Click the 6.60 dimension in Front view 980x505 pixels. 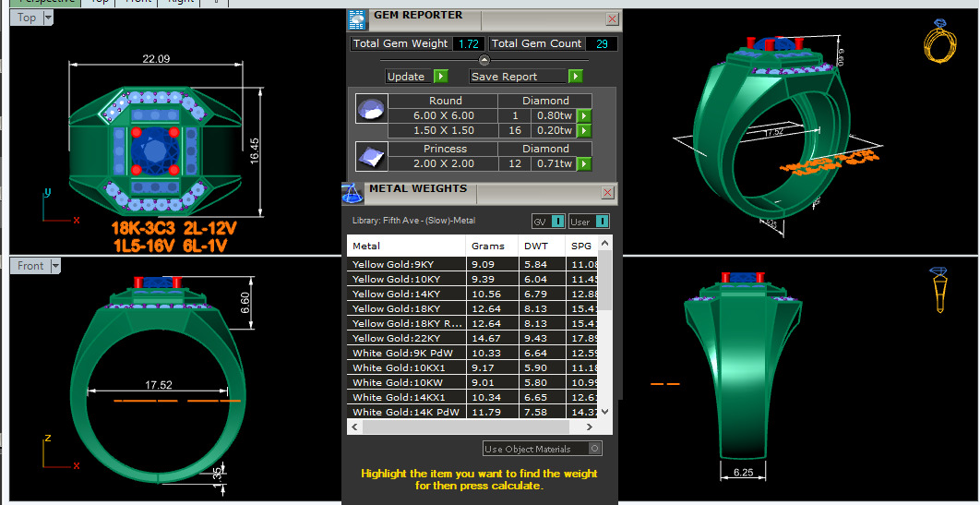pyautogui.click(x=245, y=303)
